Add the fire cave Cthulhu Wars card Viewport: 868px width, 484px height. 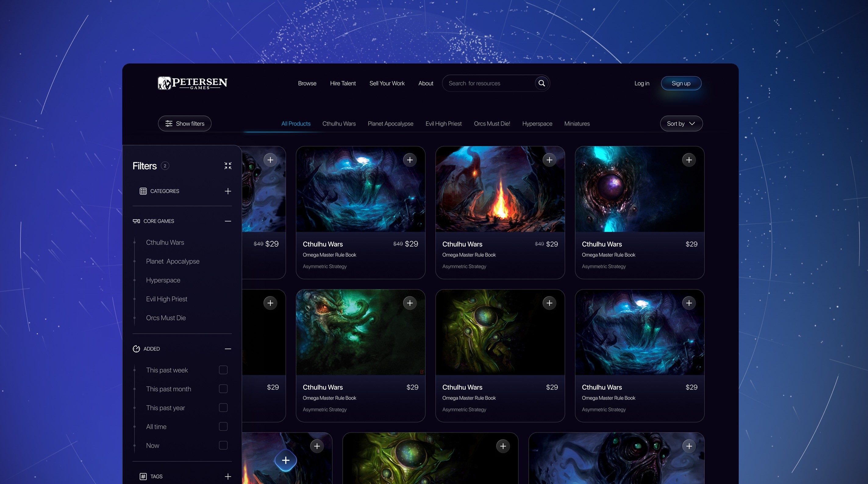(x=549, y=160)
